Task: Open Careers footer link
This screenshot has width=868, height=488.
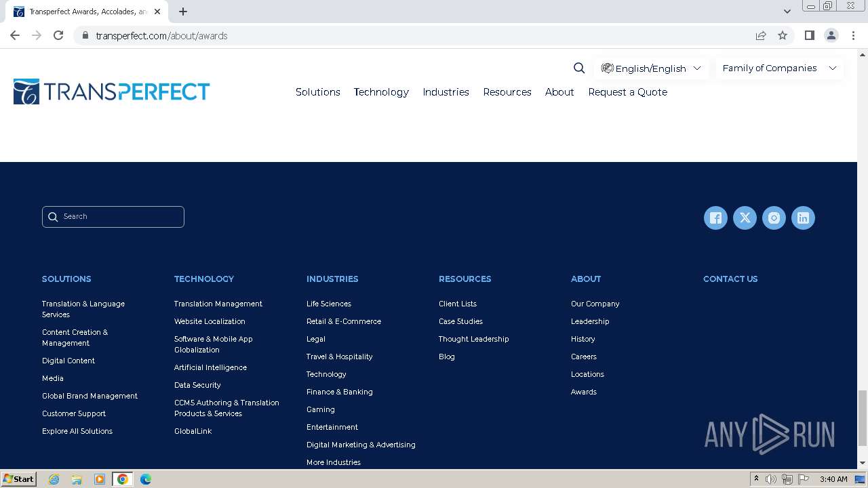Action: 584,357
